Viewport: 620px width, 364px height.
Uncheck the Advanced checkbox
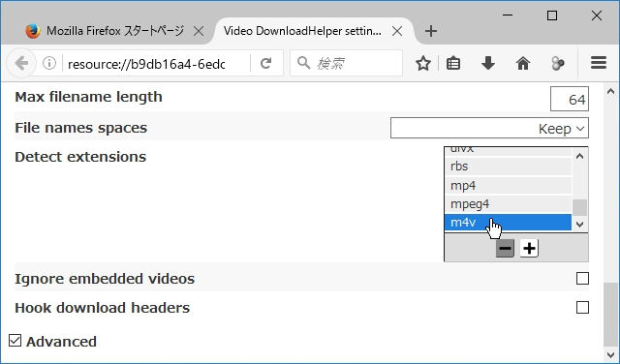[15, 341]
